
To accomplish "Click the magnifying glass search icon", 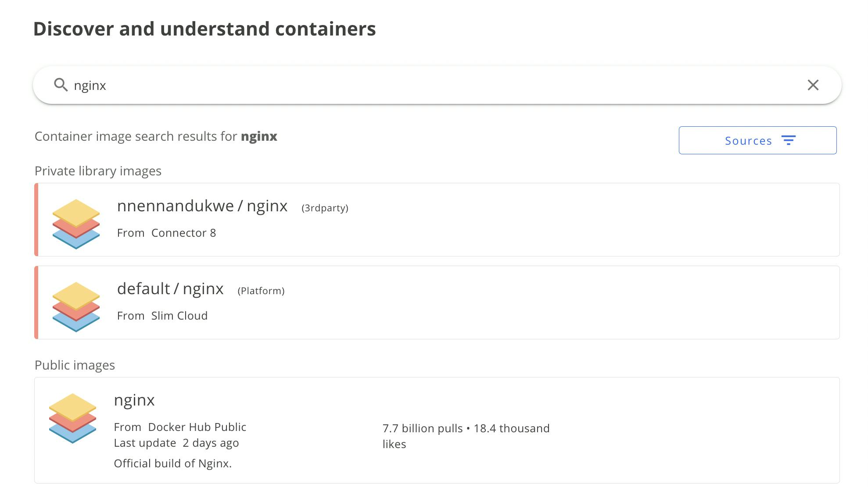I will point(61,85).
